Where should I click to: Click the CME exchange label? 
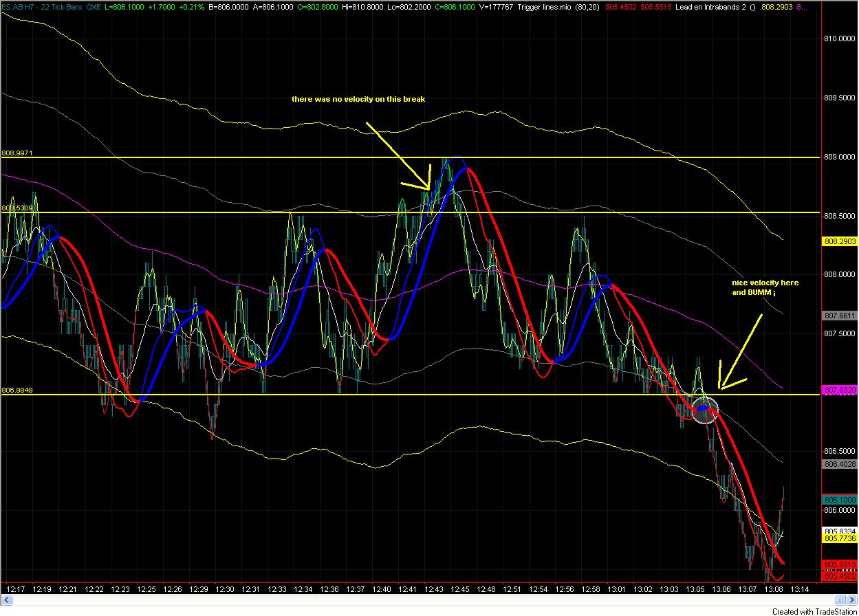[x=95, y=6]
